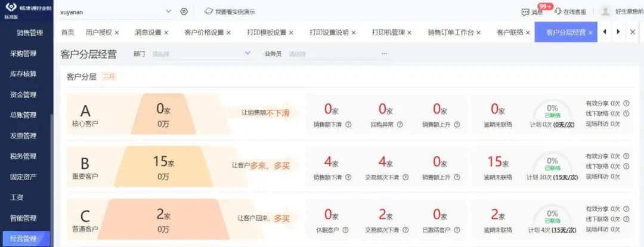Click the B-tier 0% 已联络 progress ring
Viewport: 644px width, 247px height.
[552, 163]
